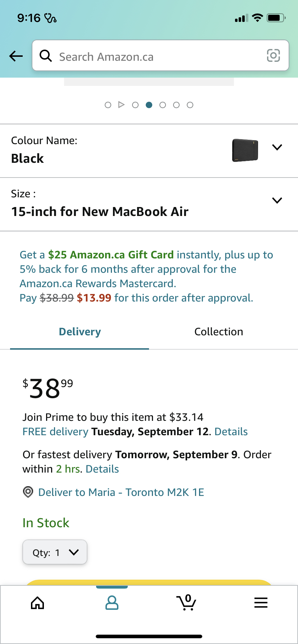Select the Delivery tab
The height and width of the screenshot is (644, 298).
[x=80, y=332]
